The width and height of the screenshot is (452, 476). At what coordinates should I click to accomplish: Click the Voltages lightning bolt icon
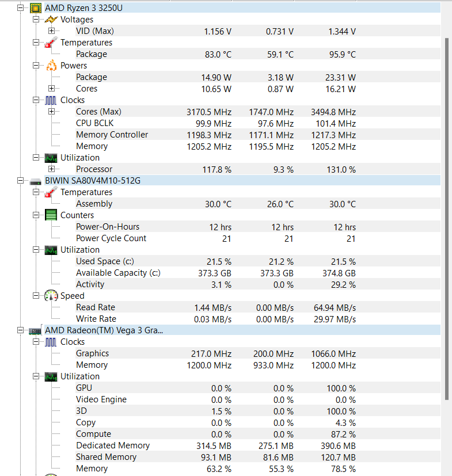coord(51,20)
